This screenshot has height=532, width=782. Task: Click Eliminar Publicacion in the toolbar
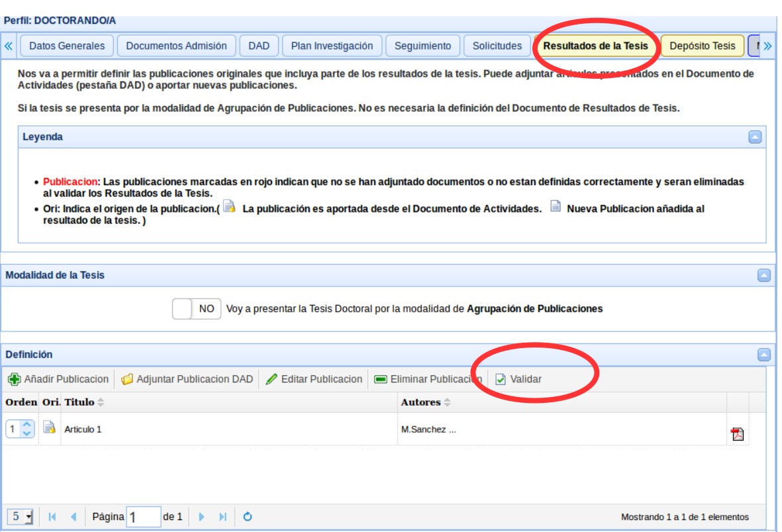point(428,379)
